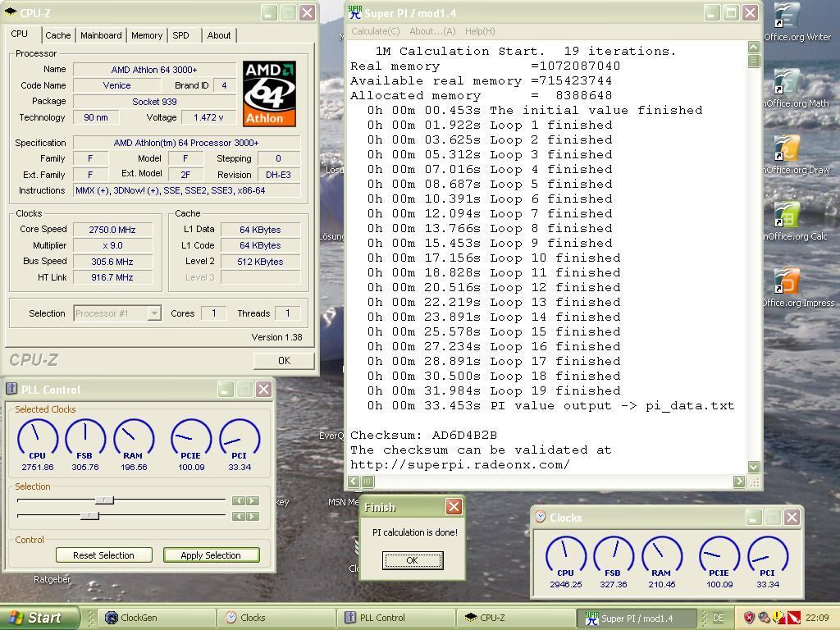Select the PCIE gauge in PLL Control
This screenshot has width=840, height=630.
click(x=191, y=445)
